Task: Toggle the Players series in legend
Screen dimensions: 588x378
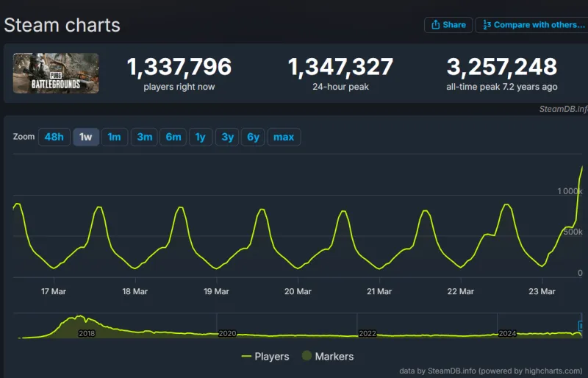Action: click(x=265, y=356)
